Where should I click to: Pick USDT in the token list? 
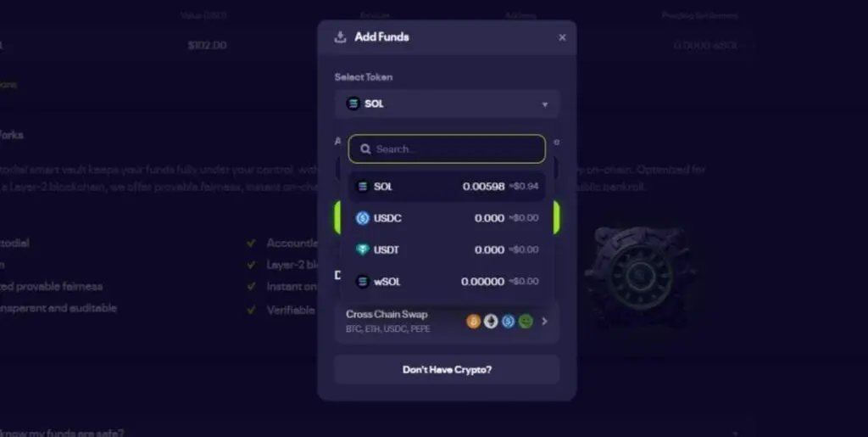447,249
